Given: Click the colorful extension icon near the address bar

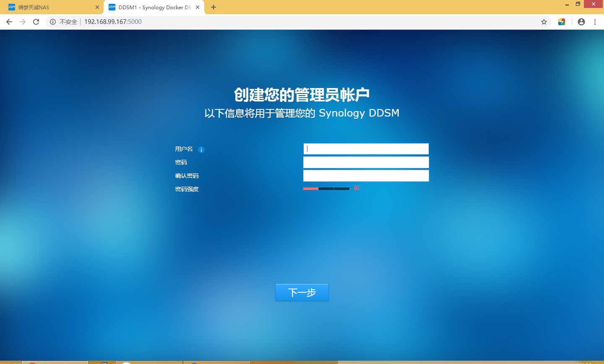Looking at the screenshot, I should tap(562, 22).
